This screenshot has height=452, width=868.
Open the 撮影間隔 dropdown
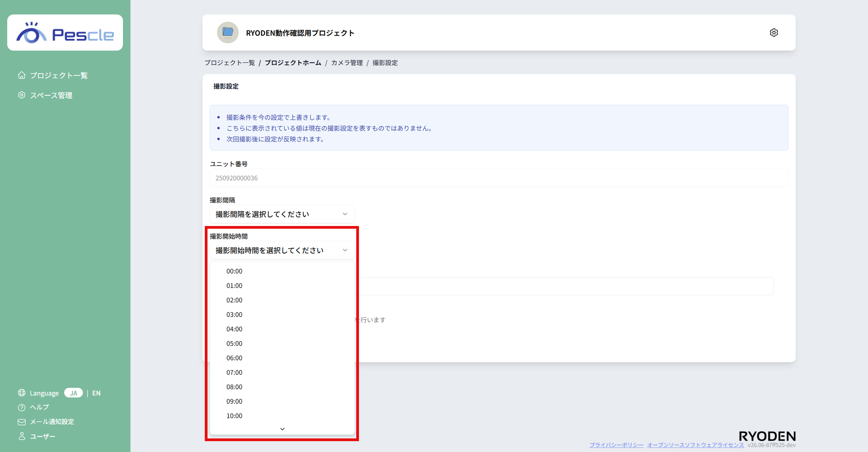click(282, 214)
